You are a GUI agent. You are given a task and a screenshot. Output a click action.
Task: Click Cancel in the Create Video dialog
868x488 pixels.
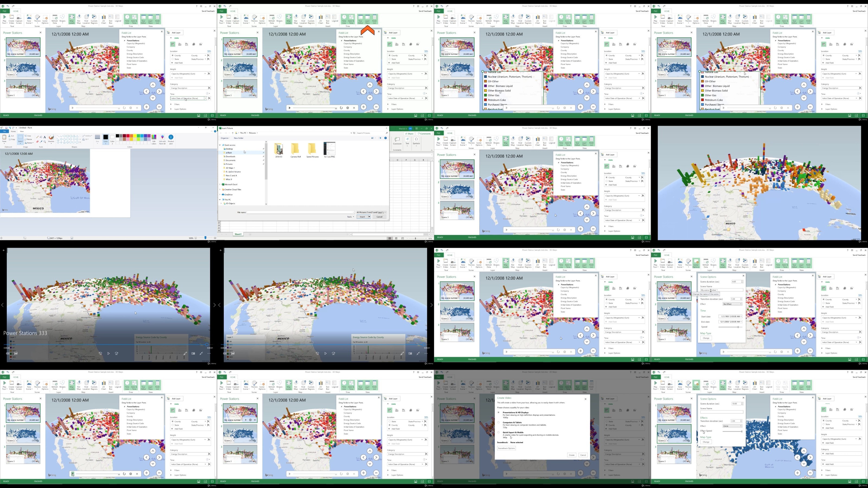(x=583, y=455)
